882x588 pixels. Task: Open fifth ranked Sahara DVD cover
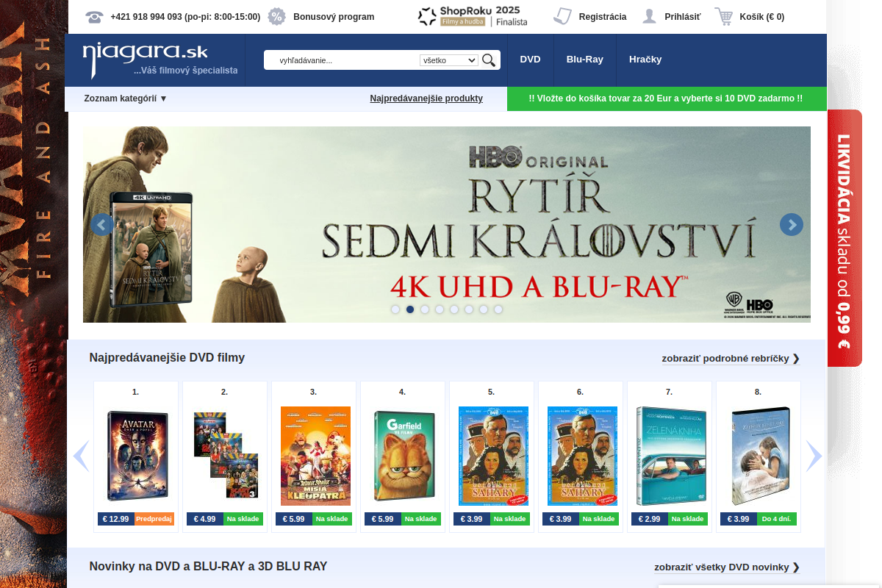point(493,456)
